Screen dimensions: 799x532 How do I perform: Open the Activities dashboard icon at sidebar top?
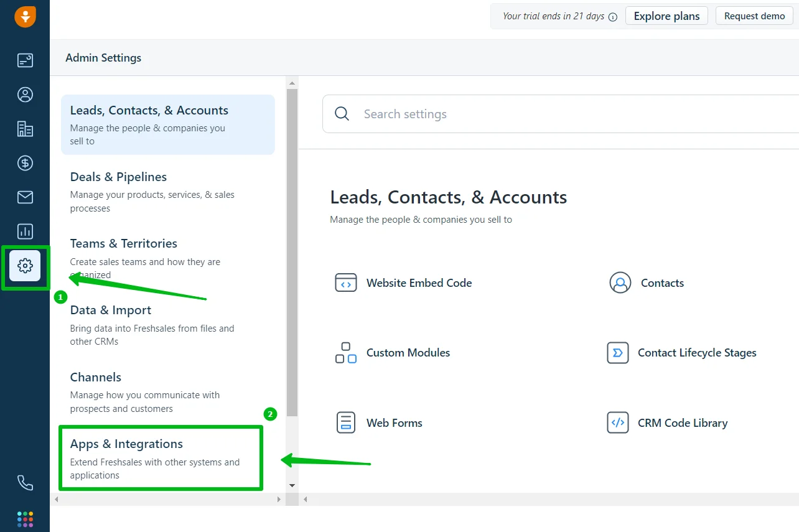(25, 60)
